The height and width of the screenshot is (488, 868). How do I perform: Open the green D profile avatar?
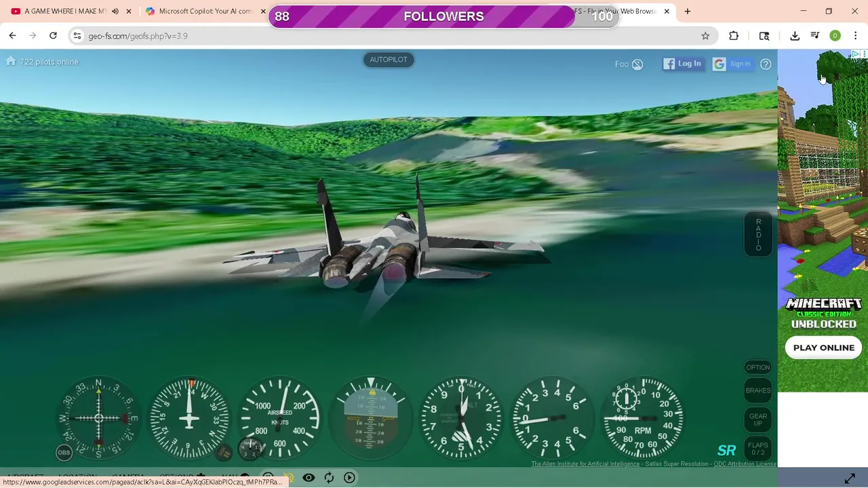tap(835, 36)
